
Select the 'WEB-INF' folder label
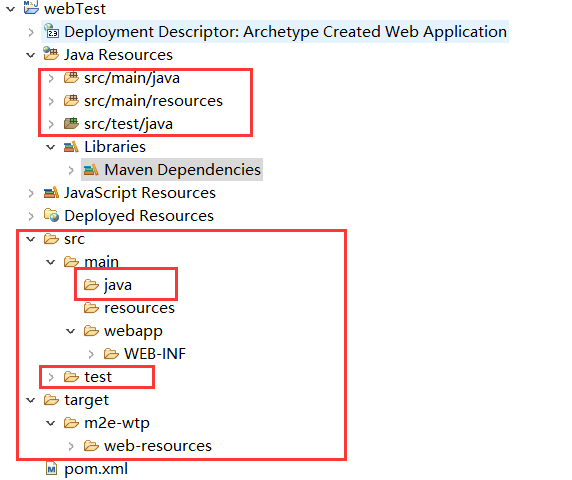click(155, 354)
